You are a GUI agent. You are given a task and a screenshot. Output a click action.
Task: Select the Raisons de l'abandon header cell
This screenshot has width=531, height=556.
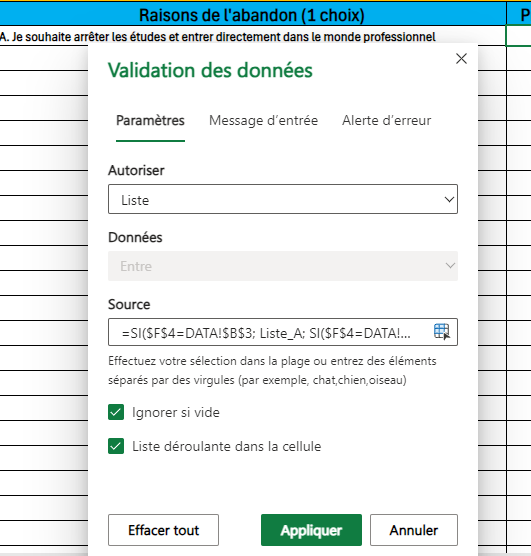coord(252,14)
